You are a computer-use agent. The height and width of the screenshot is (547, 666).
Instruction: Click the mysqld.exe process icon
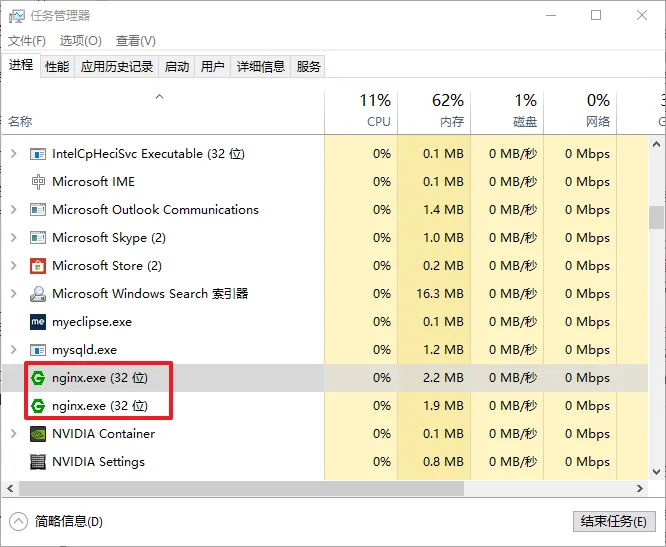coord(38,350)
